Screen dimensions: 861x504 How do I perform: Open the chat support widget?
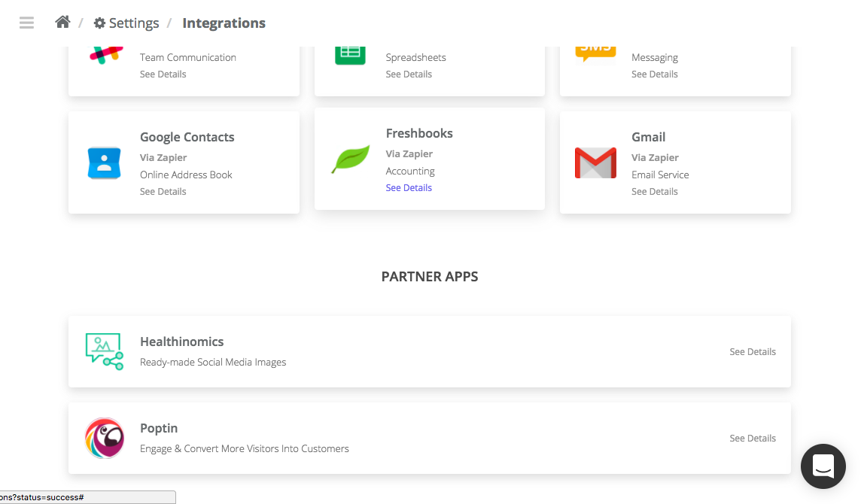pyautogui.click(x=823, y=466)
